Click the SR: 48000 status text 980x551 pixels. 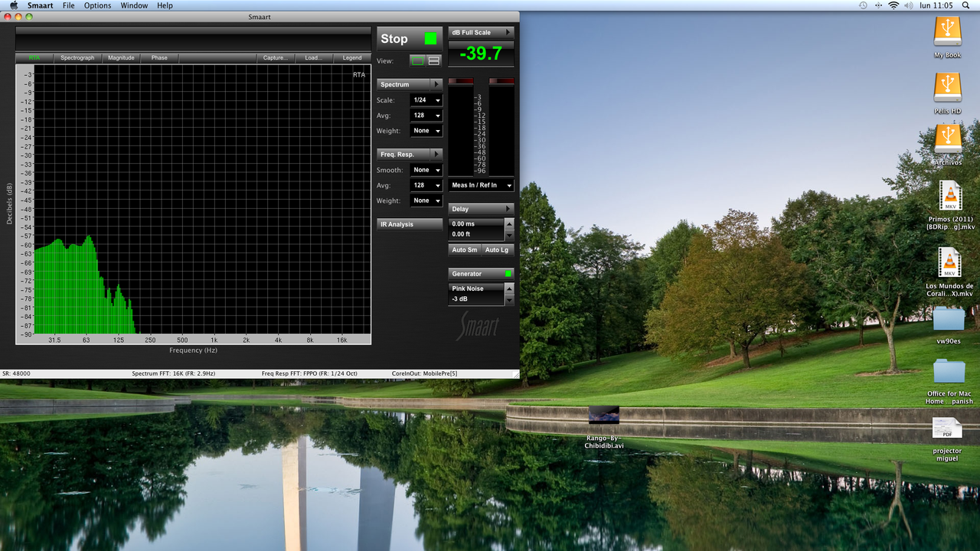point(16,373)
